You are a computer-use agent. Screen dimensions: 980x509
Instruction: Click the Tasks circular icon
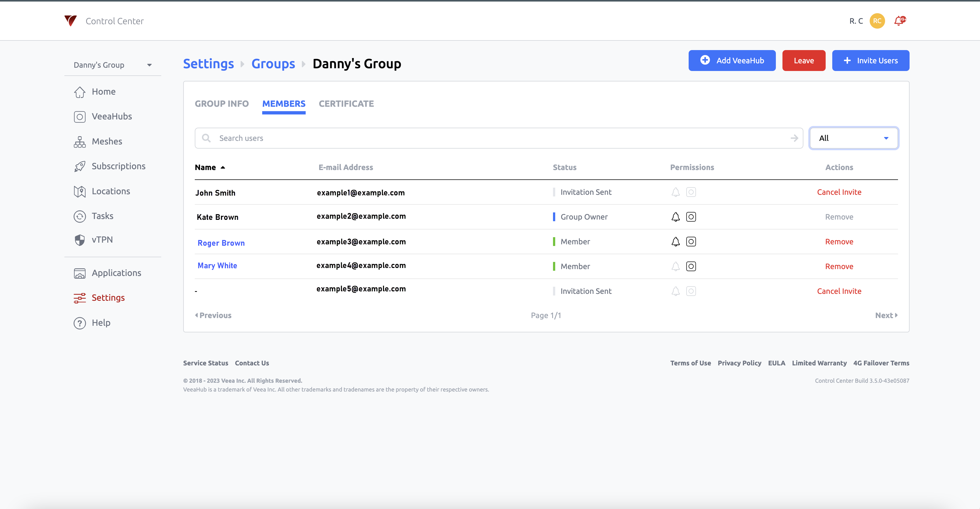(80, 216)
